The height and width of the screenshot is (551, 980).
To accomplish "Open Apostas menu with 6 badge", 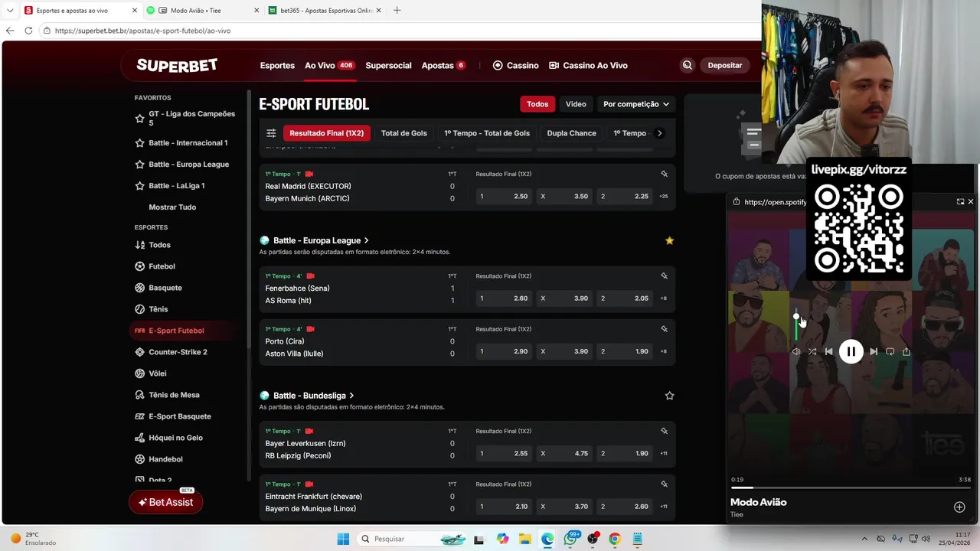I will [443, 66].
